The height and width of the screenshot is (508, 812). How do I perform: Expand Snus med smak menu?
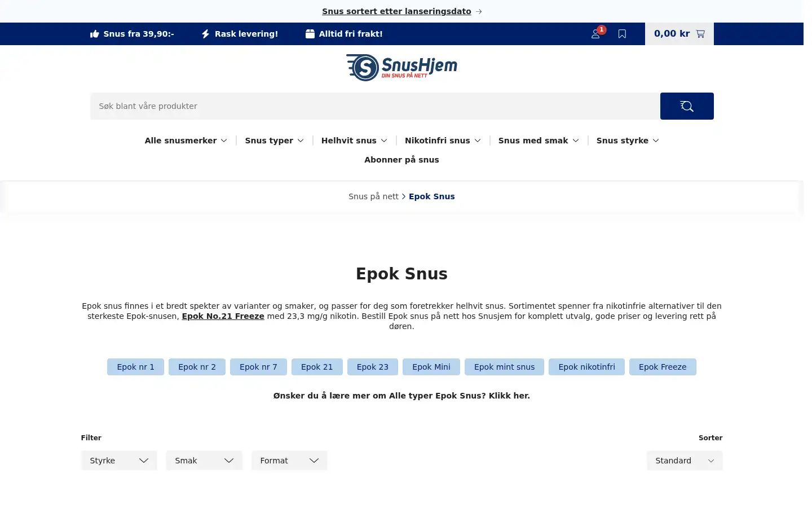pyautogui.click(x=539, y=141)
